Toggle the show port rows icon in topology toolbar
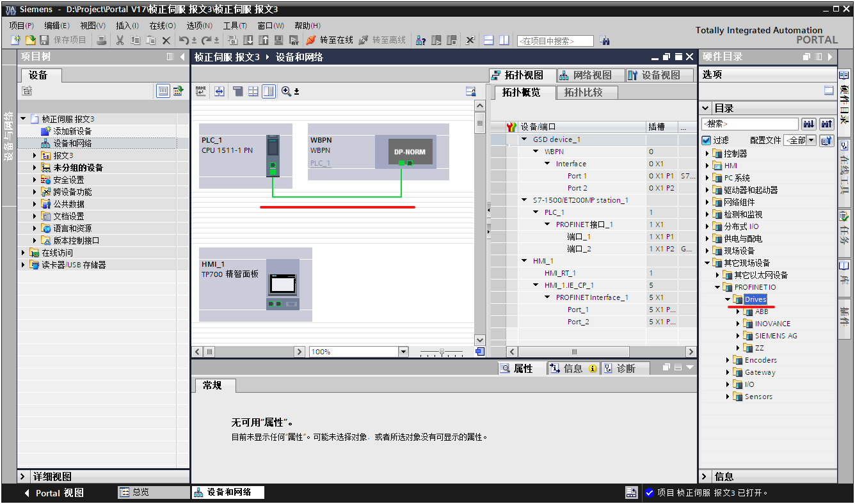 269,91
